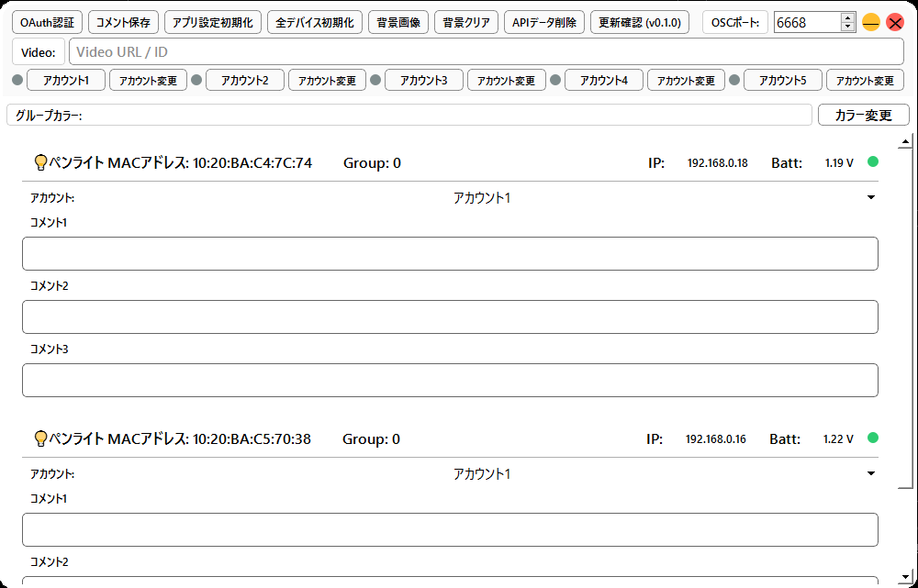Viewport: 918px width, 588px height.
Task: Initialize all devices with 全デバイス初期化
Action: click(x=315, y=23)
